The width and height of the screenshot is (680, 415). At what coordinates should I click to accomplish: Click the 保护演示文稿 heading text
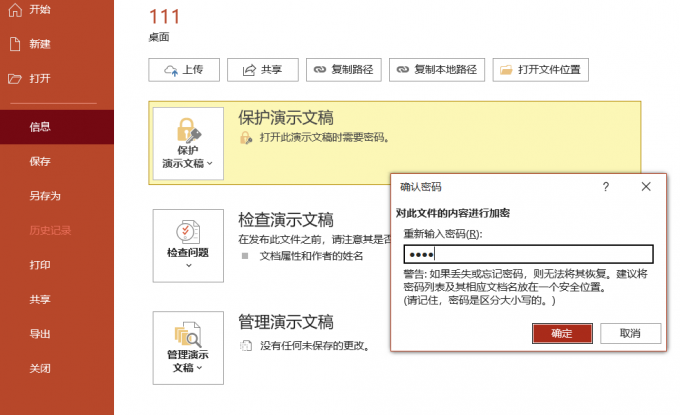tap(286, 118)
